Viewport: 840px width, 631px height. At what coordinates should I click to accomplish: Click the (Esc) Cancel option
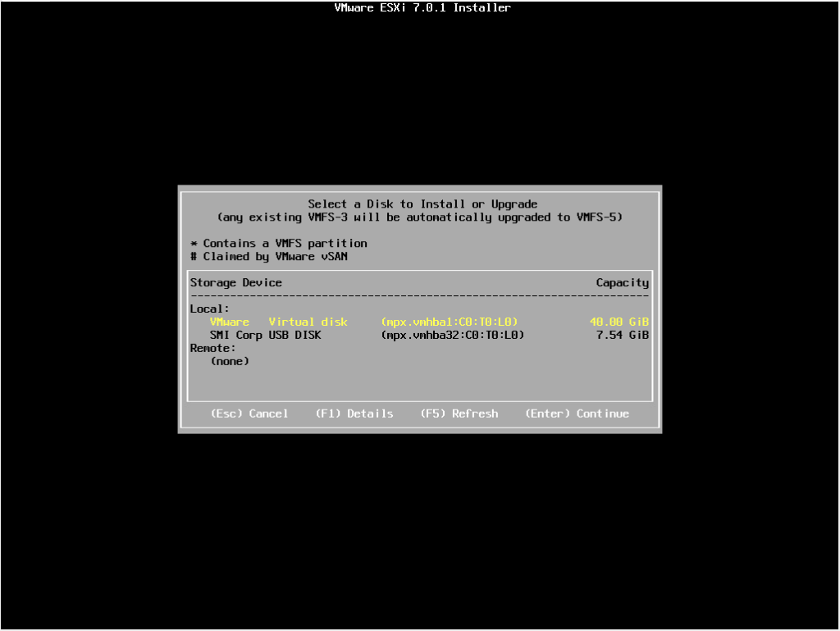click(x=249, y=414)
